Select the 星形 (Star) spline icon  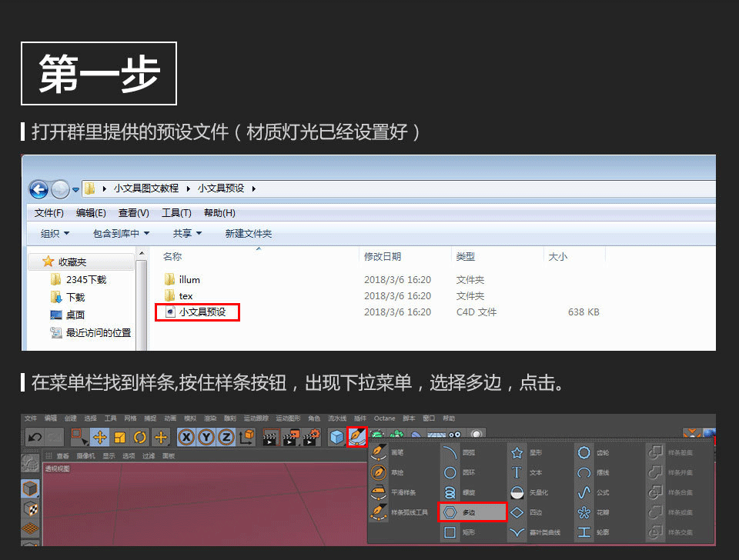click(x=517, y=452)
